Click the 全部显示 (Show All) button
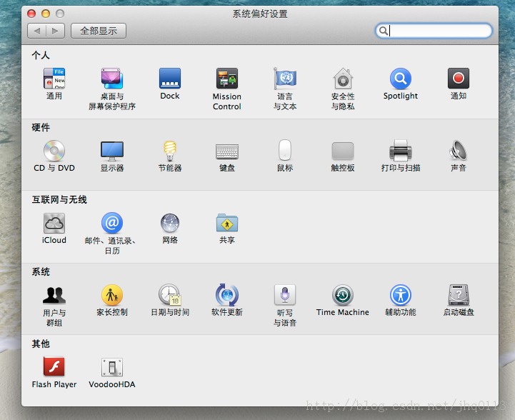 [99, 31]
